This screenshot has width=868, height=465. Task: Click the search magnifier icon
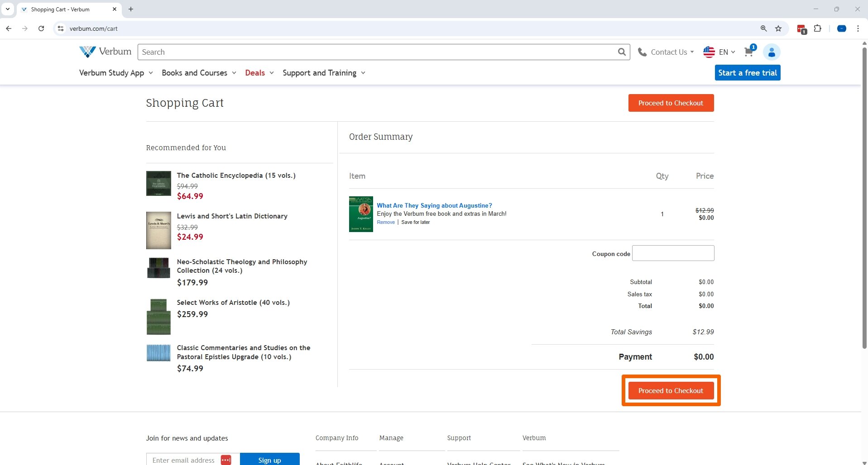pos(622,52)
